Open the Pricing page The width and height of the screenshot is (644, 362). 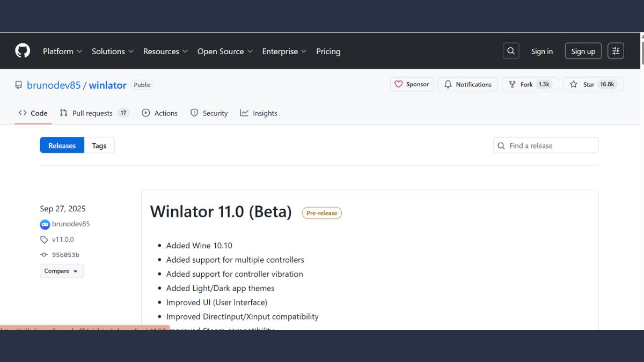click(328, 51)
